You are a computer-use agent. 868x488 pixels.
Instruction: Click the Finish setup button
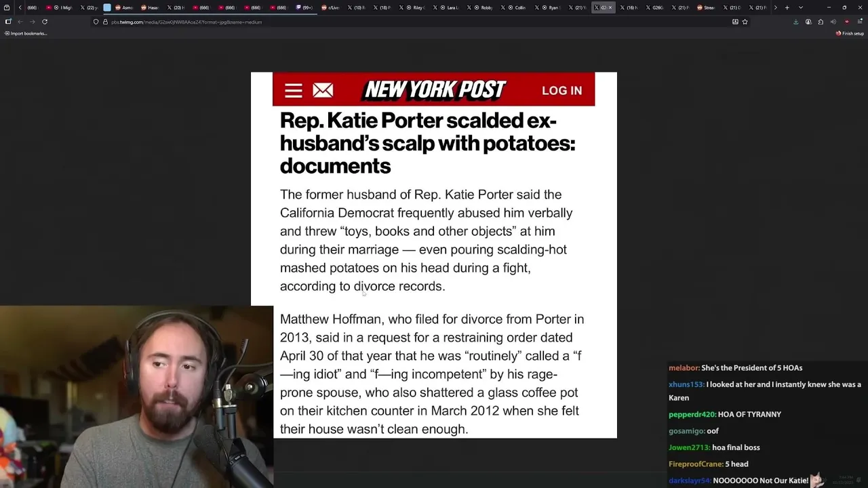click(x=850, y=33)
